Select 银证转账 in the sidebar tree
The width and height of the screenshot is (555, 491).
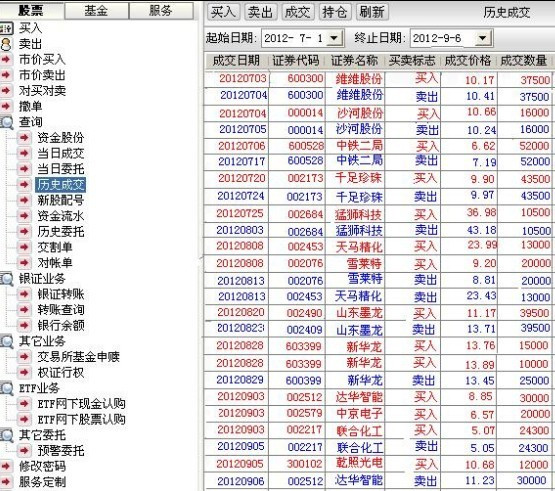(61, 294)
